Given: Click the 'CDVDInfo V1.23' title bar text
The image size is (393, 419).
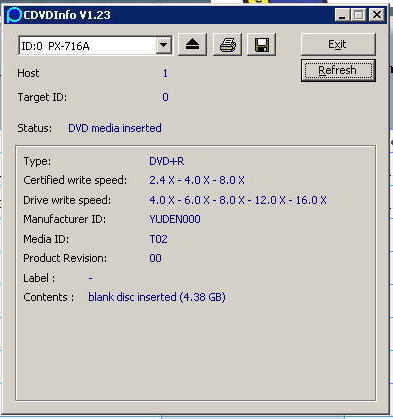Looking at the screenshot, I should pyautogui.click(x=67, y=15).
